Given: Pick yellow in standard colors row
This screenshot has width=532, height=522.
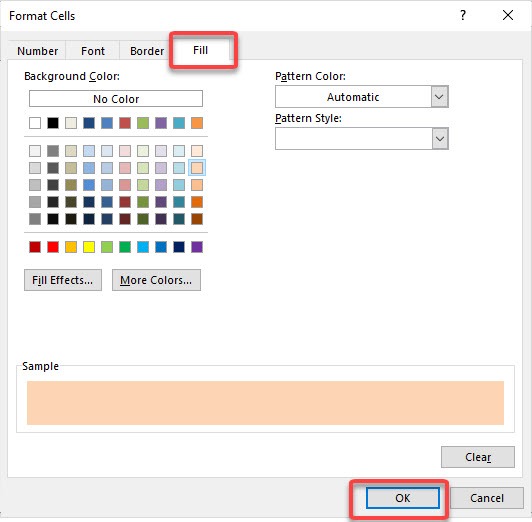Looking at the screenshot, I should [x=89, y=247].
